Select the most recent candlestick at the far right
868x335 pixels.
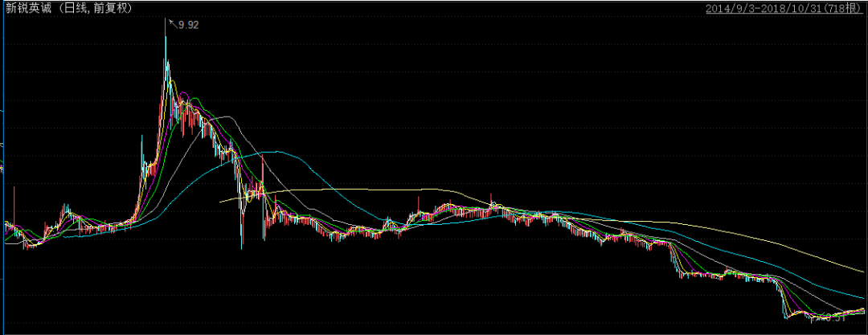(864, 310)
